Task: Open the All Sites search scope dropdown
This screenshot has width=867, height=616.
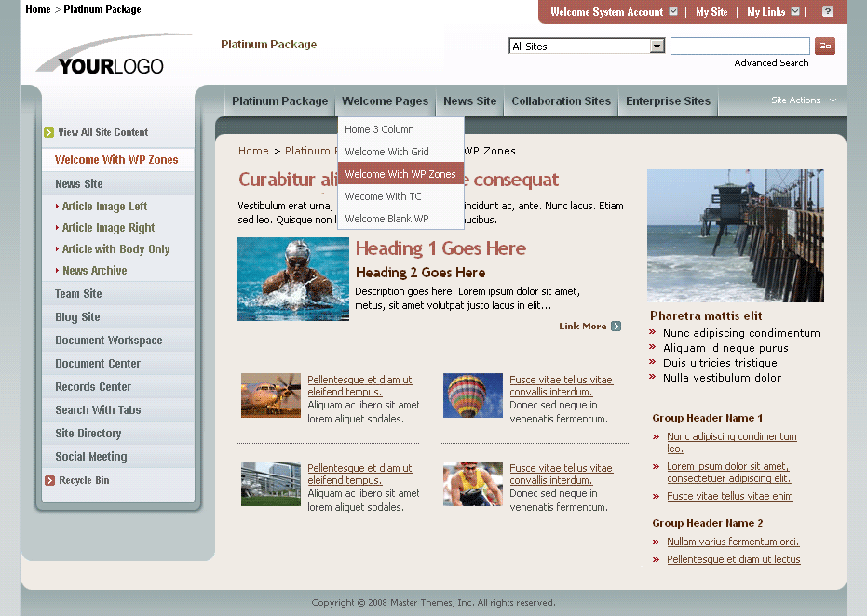Action: 656,45
